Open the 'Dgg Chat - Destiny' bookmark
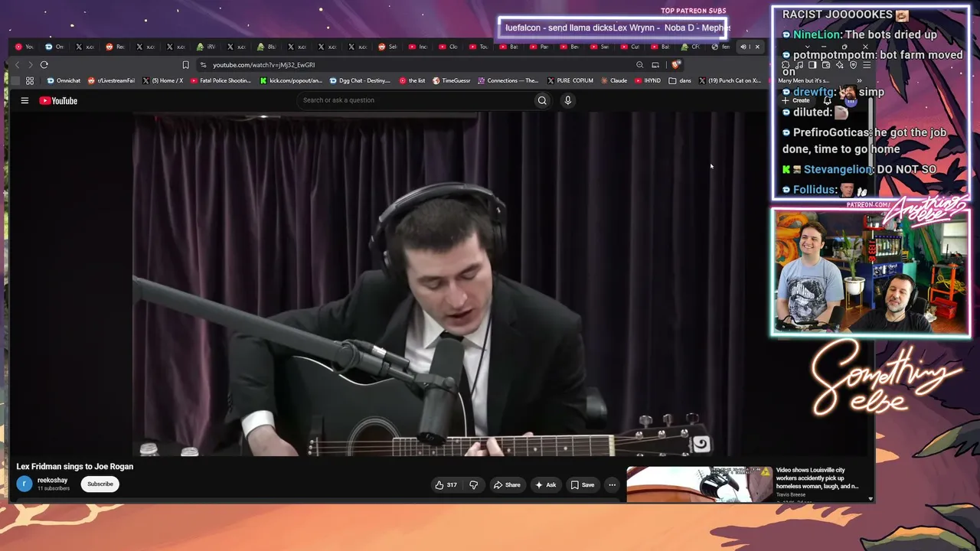The image size is (980, 551). pyautogui.click(x=360, y=80)
